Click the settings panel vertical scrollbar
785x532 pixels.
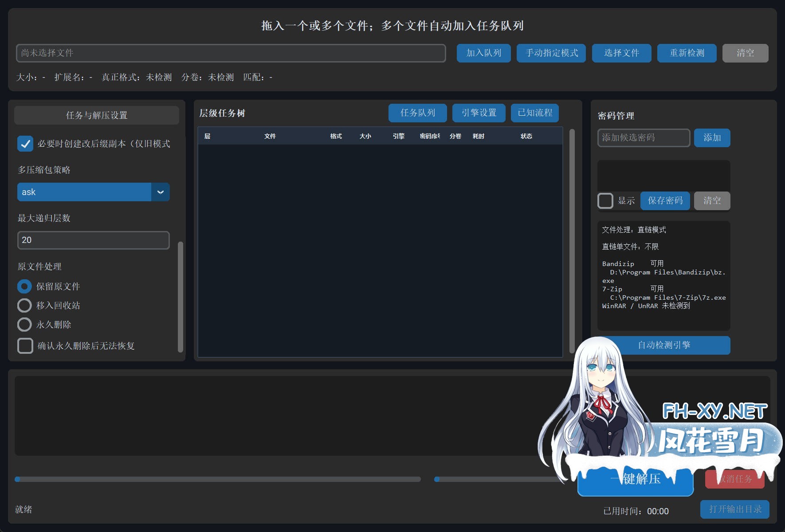click(x=180, y=297)
